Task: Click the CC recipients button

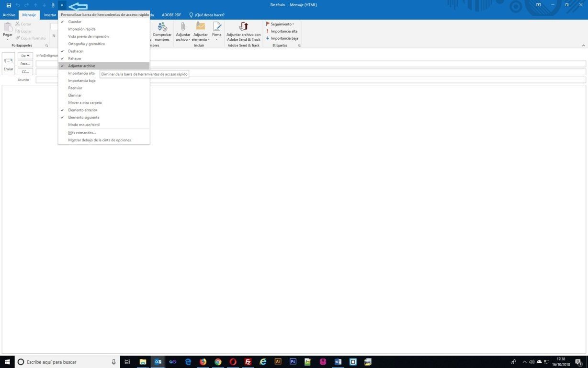Action: [24, 71]
